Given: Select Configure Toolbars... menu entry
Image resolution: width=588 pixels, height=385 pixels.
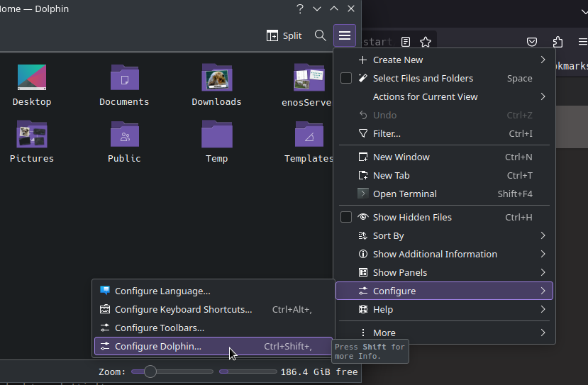Looking at the screenshot, I should click(213, 328).
